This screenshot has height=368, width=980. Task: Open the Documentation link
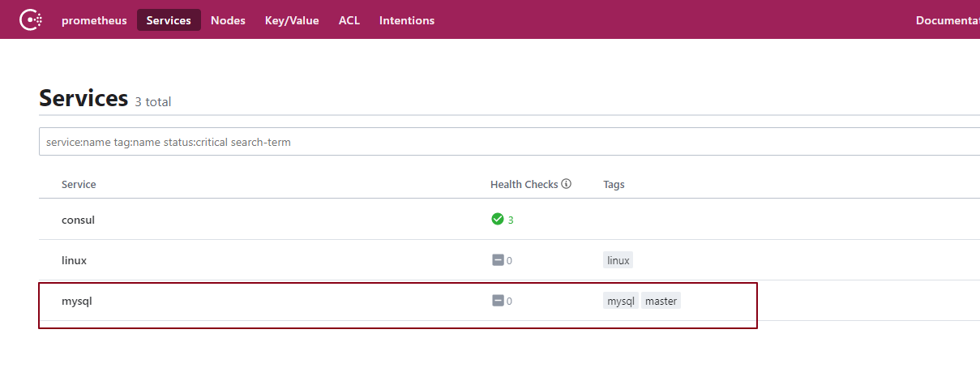[948, 20]
